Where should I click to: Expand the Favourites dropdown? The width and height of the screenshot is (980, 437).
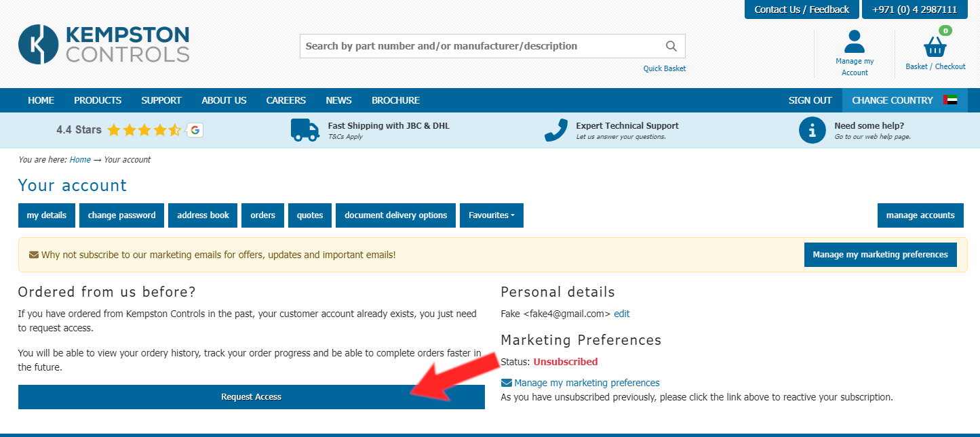pos(492,215)
